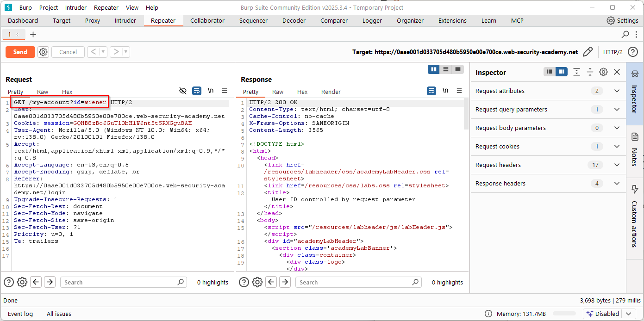Open Repeater tab settings gear icon
644x321 pixels.
(43, 52)
